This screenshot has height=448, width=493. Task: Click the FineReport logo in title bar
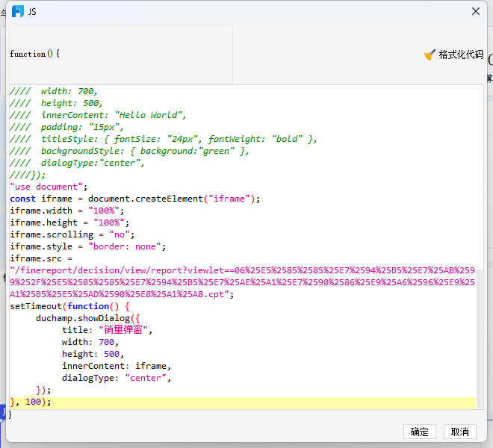(x=17, y=11)
